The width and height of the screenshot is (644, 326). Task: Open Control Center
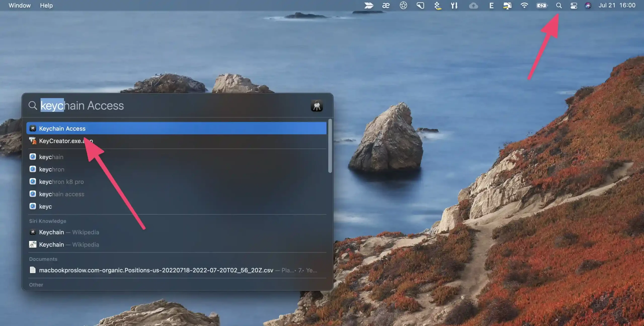coord(574,5)
